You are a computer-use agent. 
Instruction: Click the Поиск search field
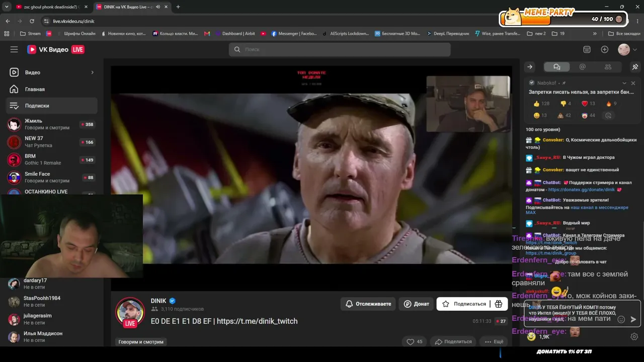pos(340,49)
